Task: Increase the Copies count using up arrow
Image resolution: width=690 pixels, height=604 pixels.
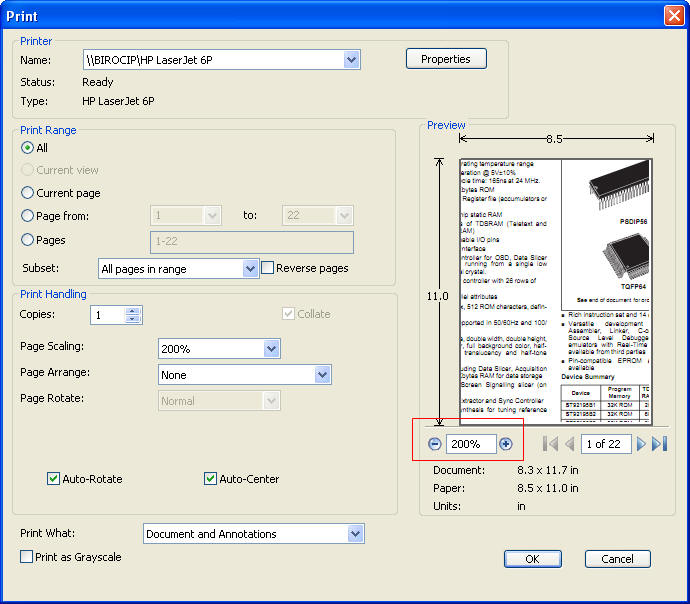Action: [132, 310]
